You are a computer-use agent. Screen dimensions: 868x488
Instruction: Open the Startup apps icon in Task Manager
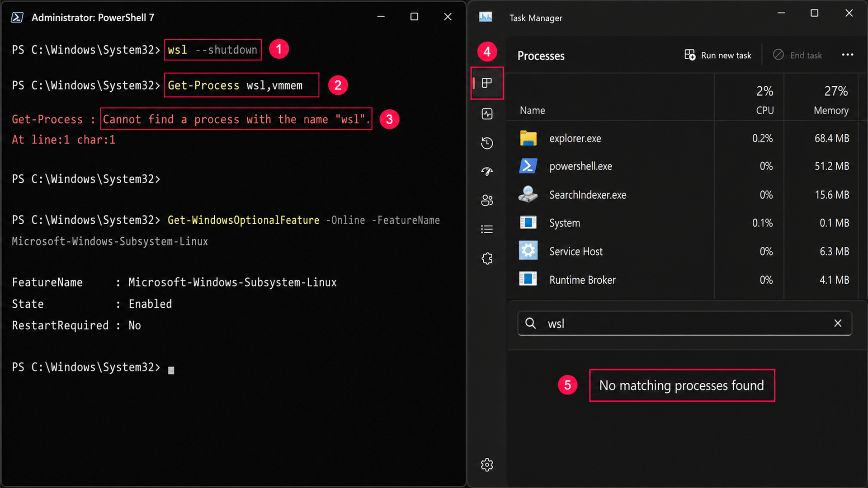pyautogui.click(x=487, y=171)
